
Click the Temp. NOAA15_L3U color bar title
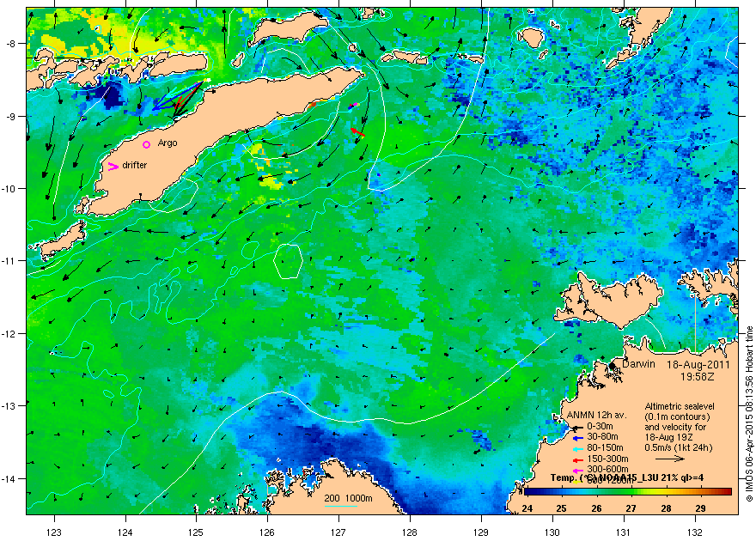(627, 478)
